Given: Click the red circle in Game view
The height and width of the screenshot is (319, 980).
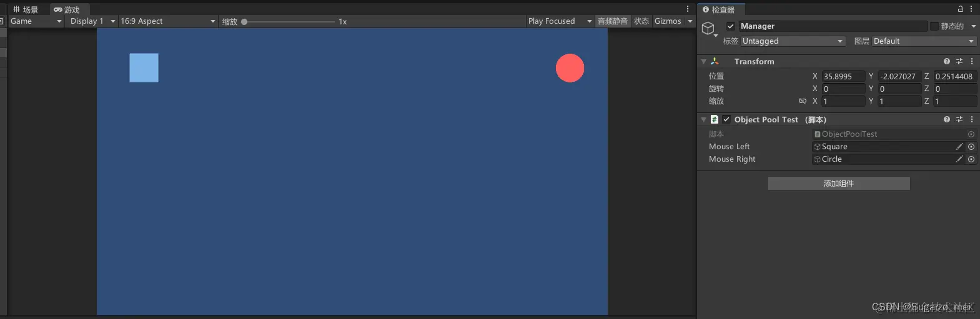Looking at the screenshot, I should pyautogui.click(x=570, y=68).
